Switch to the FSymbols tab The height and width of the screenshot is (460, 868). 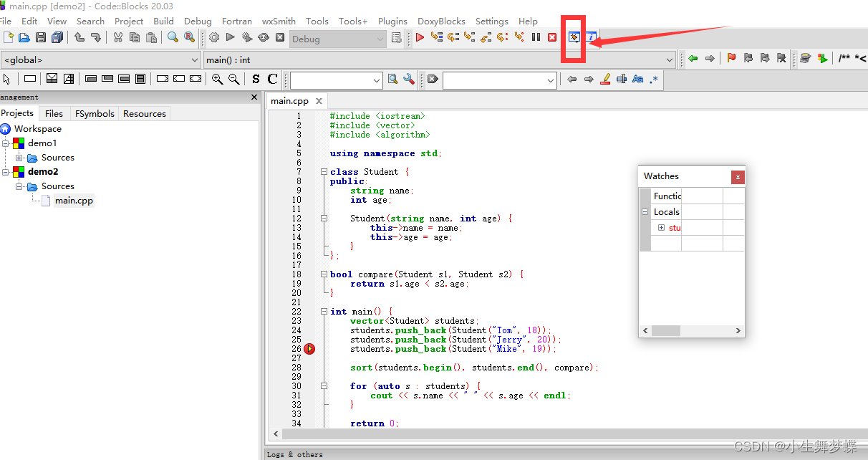[x=94, y=112]
